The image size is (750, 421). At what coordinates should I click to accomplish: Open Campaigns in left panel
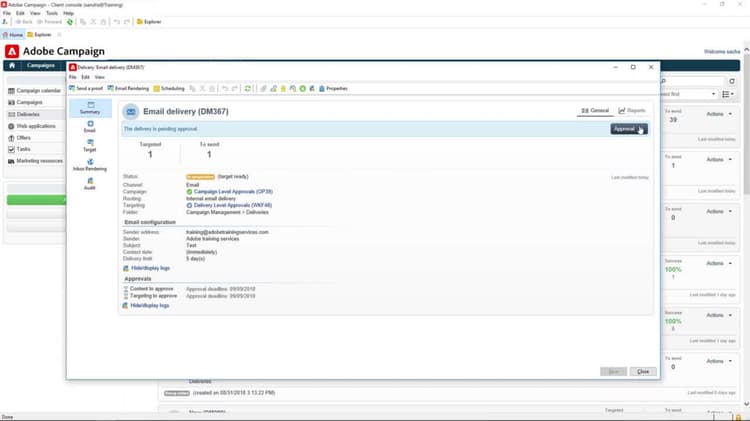[25, 102]
